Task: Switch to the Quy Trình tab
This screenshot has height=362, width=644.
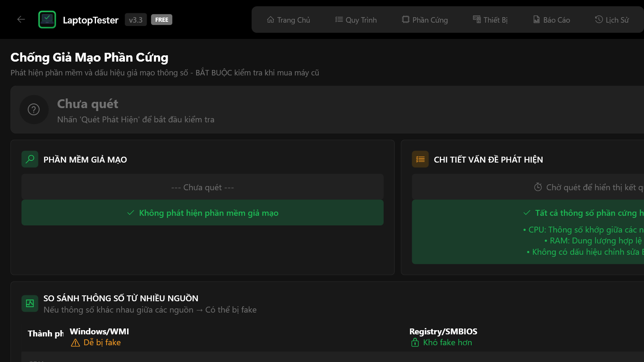Action: click(x=356, y=20)
